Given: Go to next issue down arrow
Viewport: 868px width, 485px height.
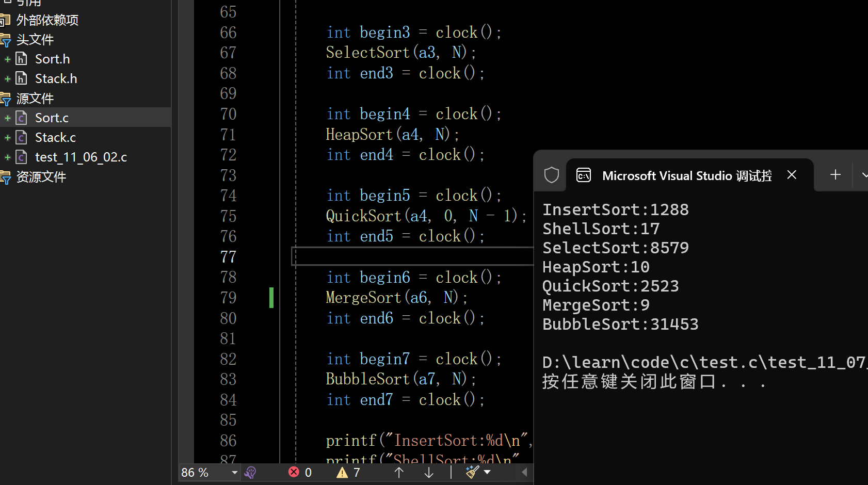Looking at the screenshot, I should (x=429, y=473).
